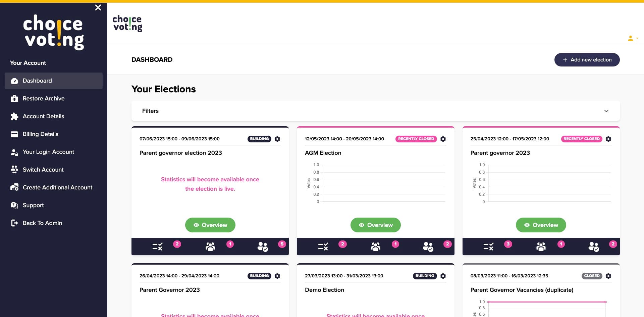Open voters group icon on AGM Election card
The image size is (644, 317).
376,247
